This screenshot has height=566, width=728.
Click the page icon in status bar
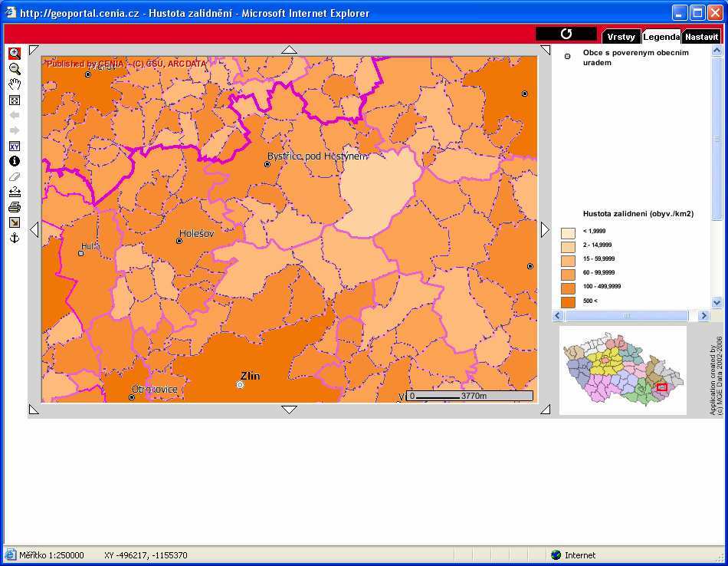point(10,554)
